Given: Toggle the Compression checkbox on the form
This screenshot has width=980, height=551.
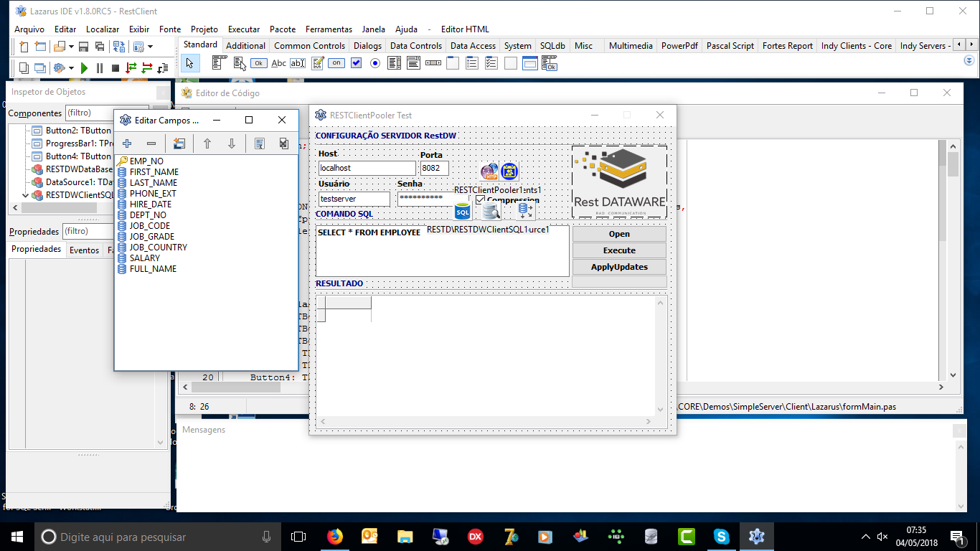Looking at the screenshot, I should (481, 200).
